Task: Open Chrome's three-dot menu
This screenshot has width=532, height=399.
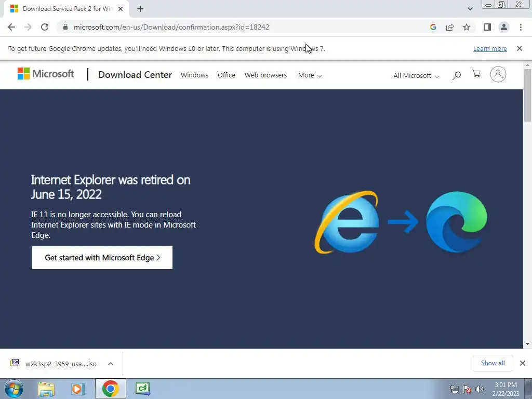Action: tap(521, 27)
